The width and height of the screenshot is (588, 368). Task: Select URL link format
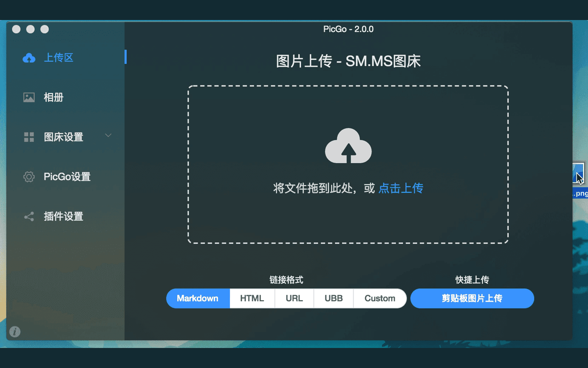coord(294,298)
